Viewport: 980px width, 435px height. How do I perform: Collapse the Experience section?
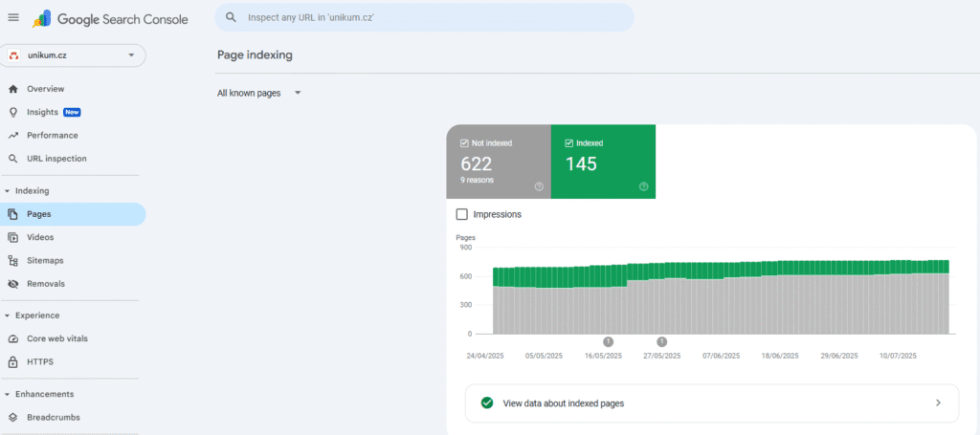(x=8, y=315)
